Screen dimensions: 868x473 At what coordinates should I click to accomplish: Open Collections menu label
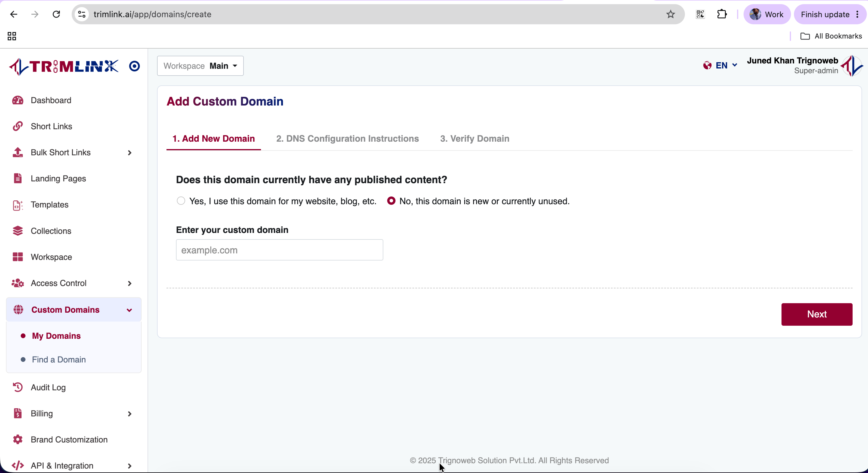tap(51, 231)
